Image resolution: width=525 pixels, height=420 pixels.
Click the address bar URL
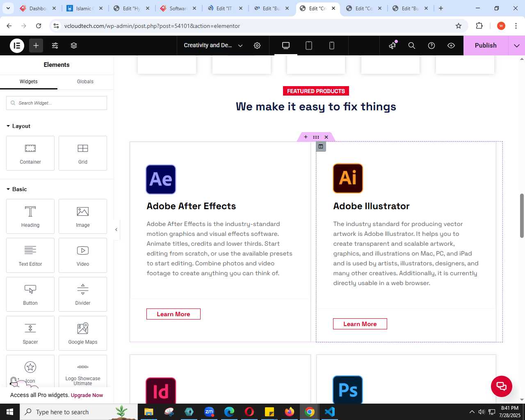pos(152,26)
